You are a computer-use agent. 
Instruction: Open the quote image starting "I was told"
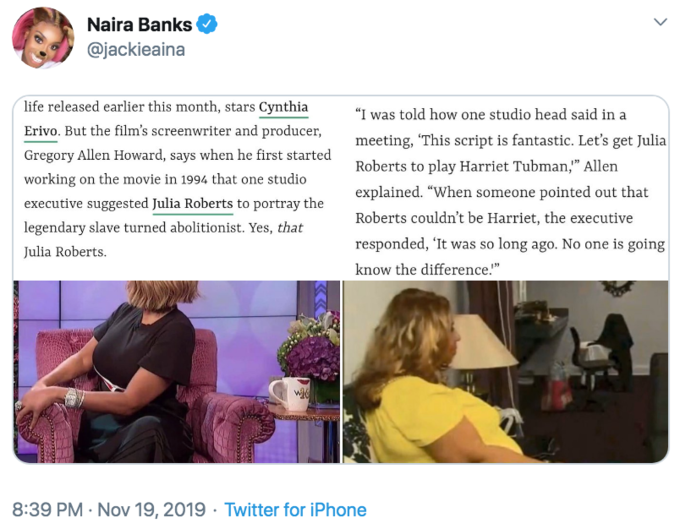pyautogui.click(x=506, y=188)
